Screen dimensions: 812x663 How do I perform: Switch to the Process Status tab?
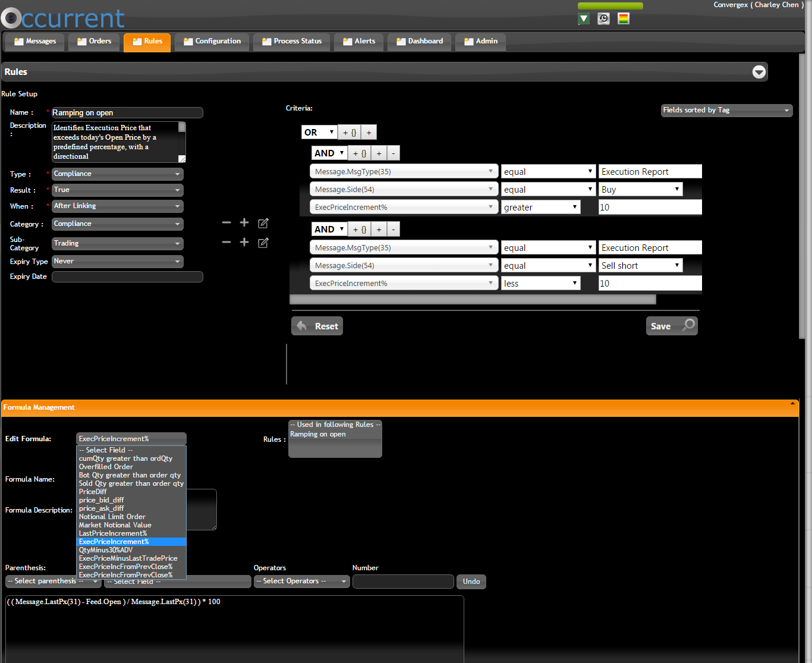(292, 42)
